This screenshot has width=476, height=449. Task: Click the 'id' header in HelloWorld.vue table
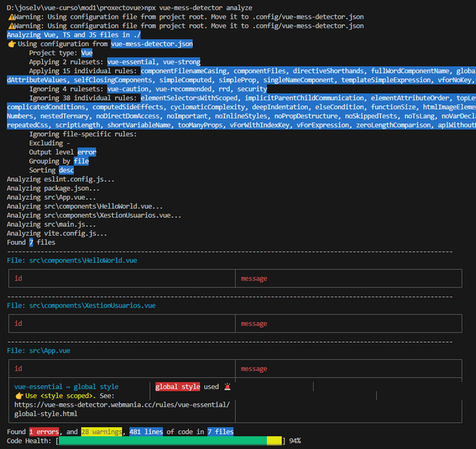coord(18,278)
